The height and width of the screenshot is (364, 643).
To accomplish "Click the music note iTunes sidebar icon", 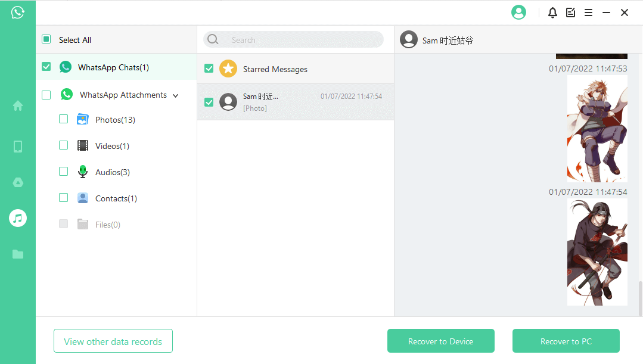I will (18, 218).
